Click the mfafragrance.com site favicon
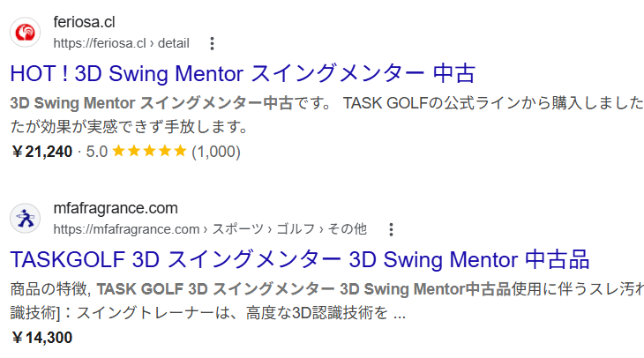 (x=26, y=219)
